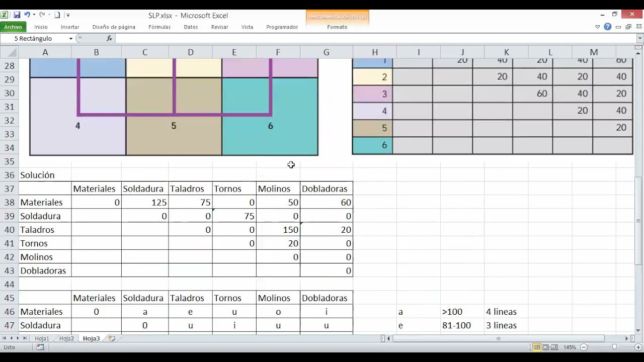644x362 pixels.
Task: Switch to the Inicio ribbon tab
Action: point(41,27)
